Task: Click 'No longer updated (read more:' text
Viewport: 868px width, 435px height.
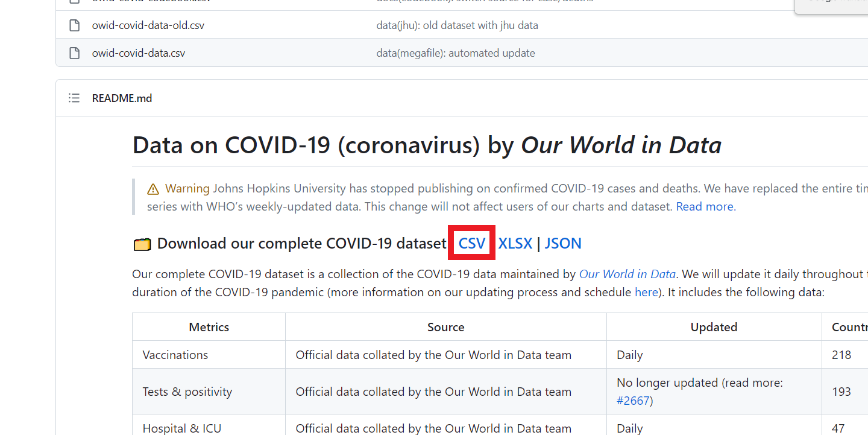Action: point(700,383)
